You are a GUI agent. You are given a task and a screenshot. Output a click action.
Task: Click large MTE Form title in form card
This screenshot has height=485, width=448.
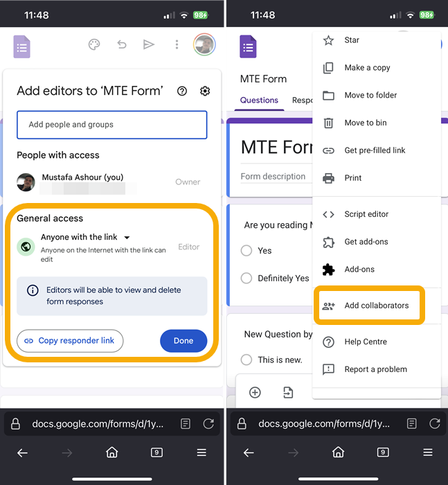click(x=277, y=147)
